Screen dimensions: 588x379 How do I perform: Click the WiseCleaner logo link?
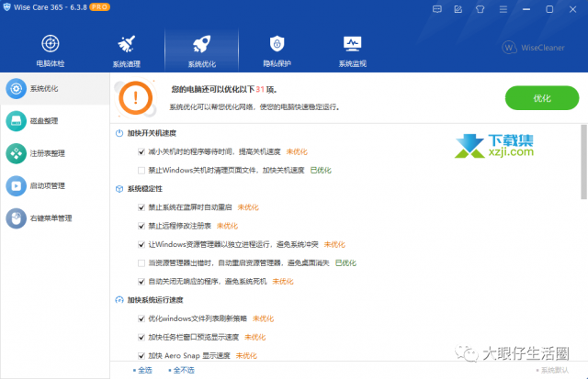click(533, 48)
